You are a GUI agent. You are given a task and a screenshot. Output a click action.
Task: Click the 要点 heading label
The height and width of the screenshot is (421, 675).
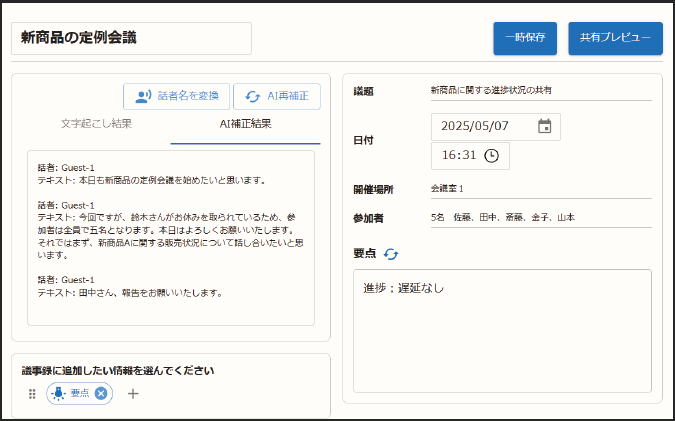365,254
